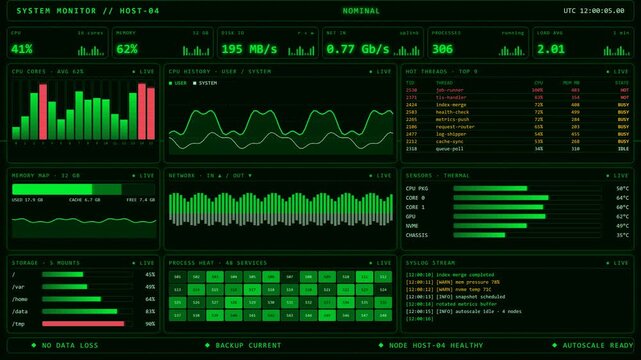Toggle the USER legend swatch

170,83
